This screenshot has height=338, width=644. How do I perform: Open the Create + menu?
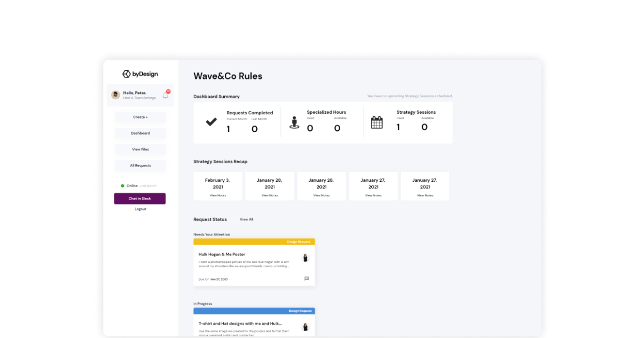point(140,117)
